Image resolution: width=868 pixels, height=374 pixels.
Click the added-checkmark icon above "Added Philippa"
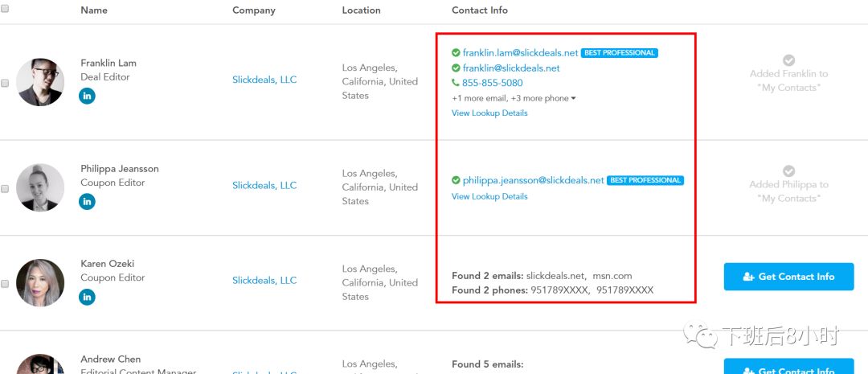(x=789, y=171)
